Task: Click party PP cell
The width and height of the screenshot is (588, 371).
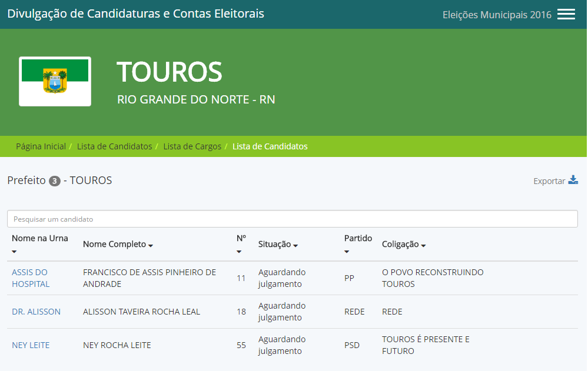Action: (x=349, y=278)
